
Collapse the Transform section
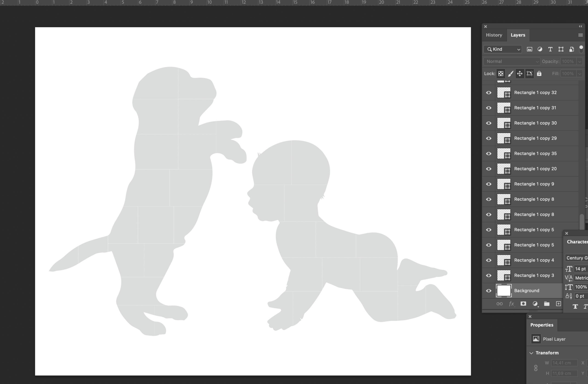coord(531,353)
